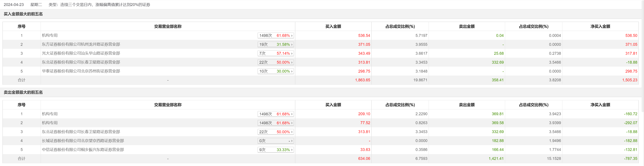
Task: Click arrow icon in the 0次 badge
Action: click(292, 141)
